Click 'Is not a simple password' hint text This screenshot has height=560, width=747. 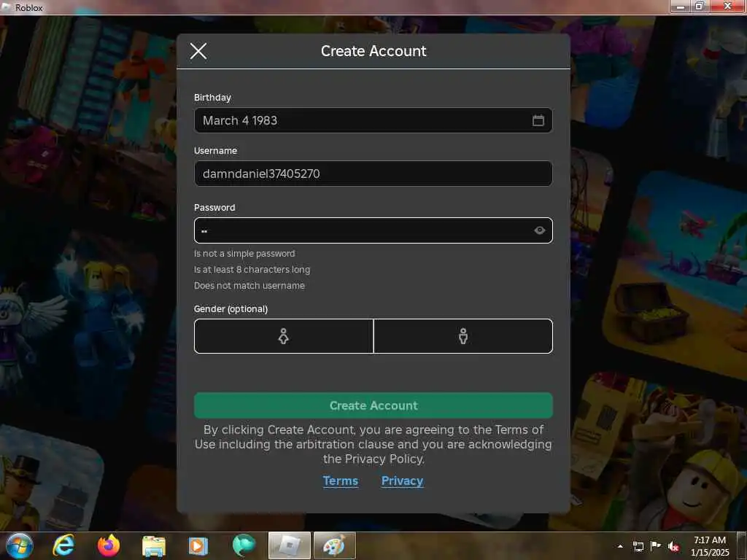point(244,254)
